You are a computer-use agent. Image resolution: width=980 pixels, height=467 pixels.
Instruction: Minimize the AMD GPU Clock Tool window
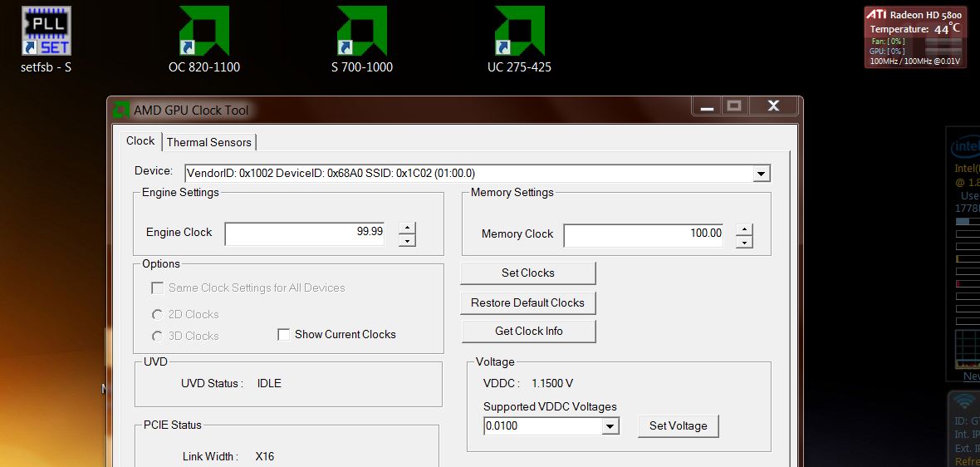coord(707,106)
